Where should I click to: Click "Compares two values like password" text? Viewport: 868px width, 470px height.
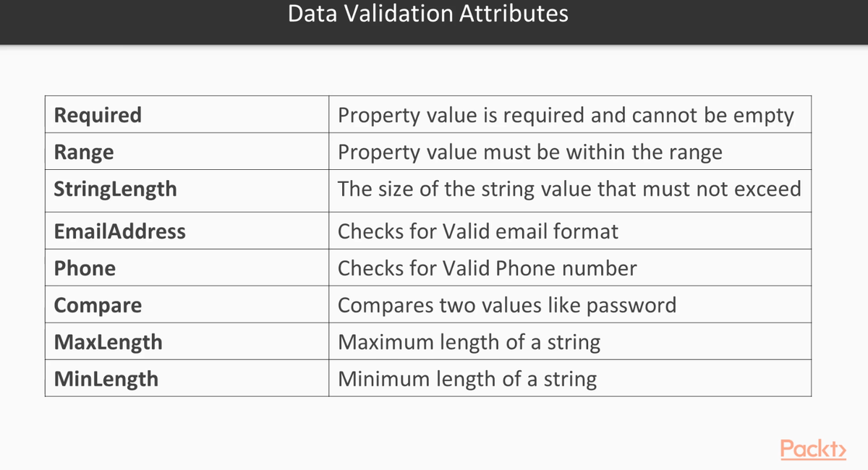click(x=507, y=305)
